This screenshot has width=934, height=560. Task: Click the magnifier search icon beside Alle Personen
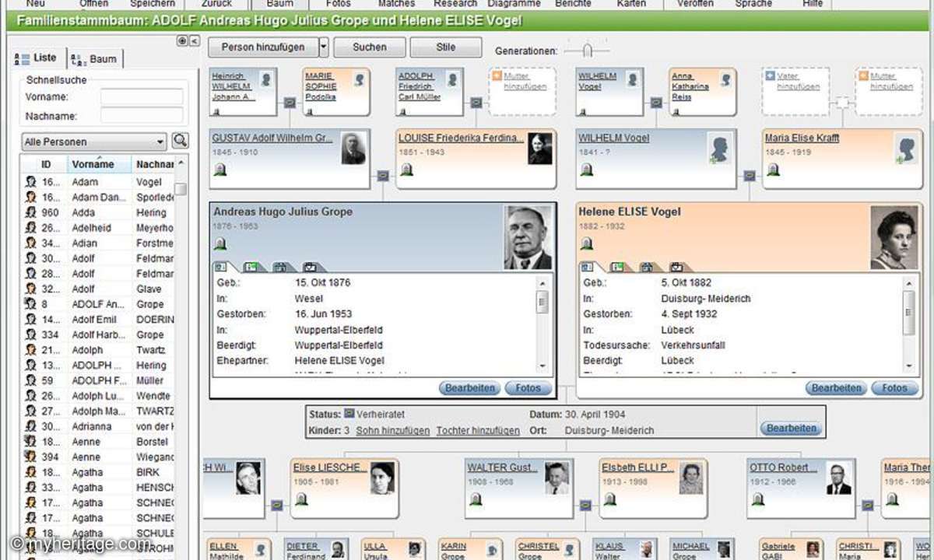(178, 142)
